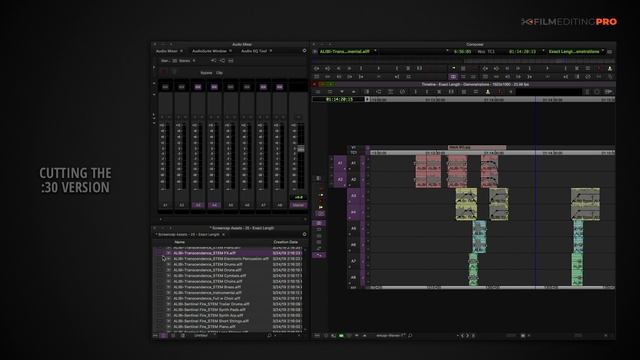Click the purple highlighted button in Composer center column
The width and height of the screenshot is (640, 360).
coord(453,76)
